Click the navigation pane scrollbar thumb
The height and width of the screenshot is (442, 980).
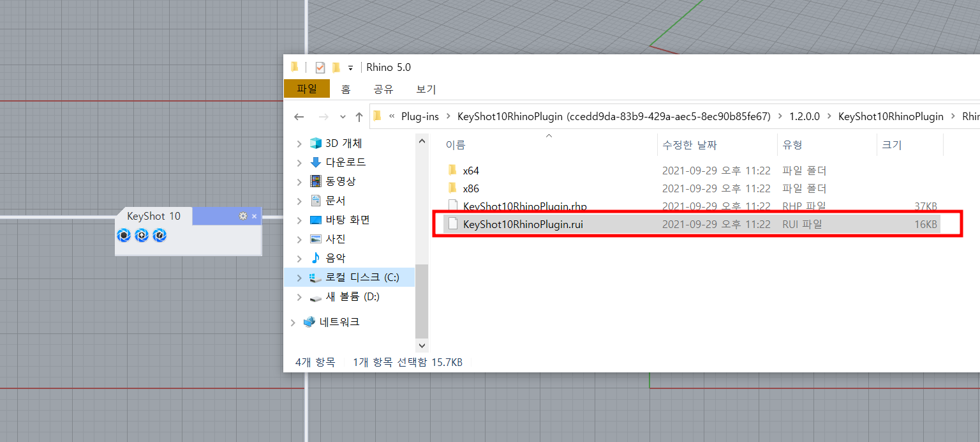(422, 300)
